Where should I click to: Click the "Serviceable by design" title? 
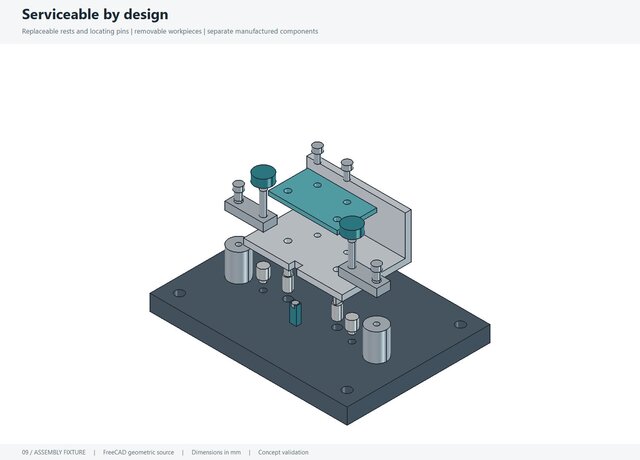pyautogui.click(x=95, y=14)
